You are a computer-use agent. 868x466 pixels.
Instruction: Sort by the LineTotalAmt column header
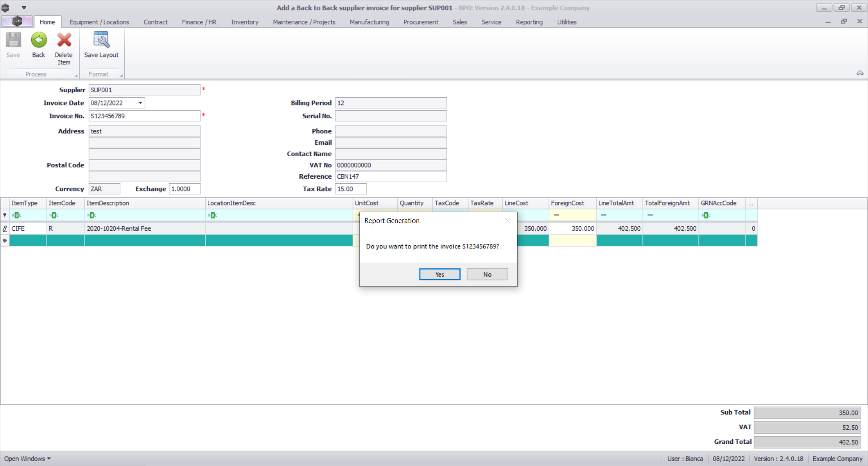(x=619, y=204)
